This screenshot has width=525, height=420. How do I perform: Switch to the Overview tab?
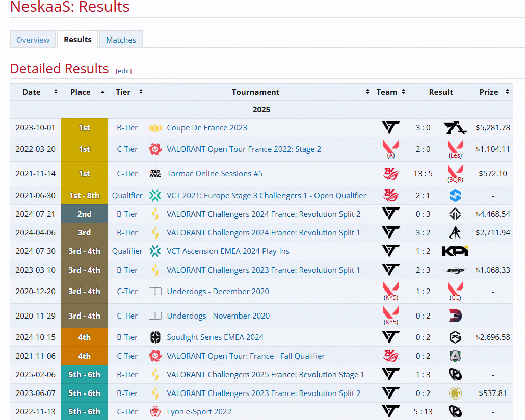pyautogui.click(x=33, y=40)
